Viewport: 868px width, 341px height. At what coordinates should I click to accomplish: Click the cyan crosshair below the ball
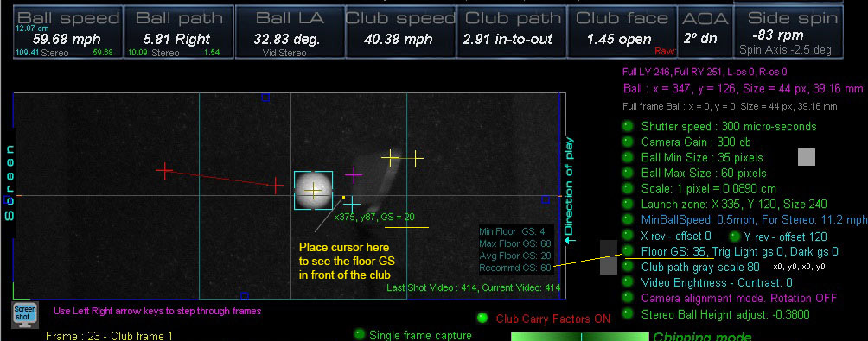(x=351, y=205)
